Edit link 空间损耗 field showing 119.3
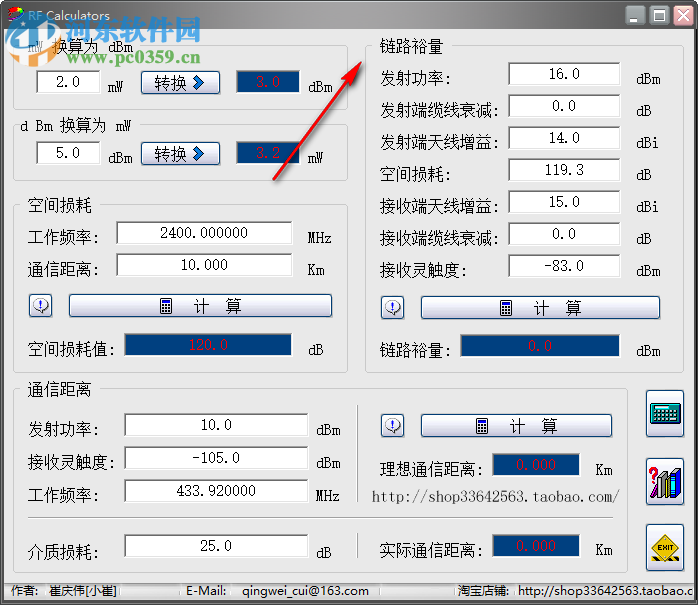 pos(564,170)
